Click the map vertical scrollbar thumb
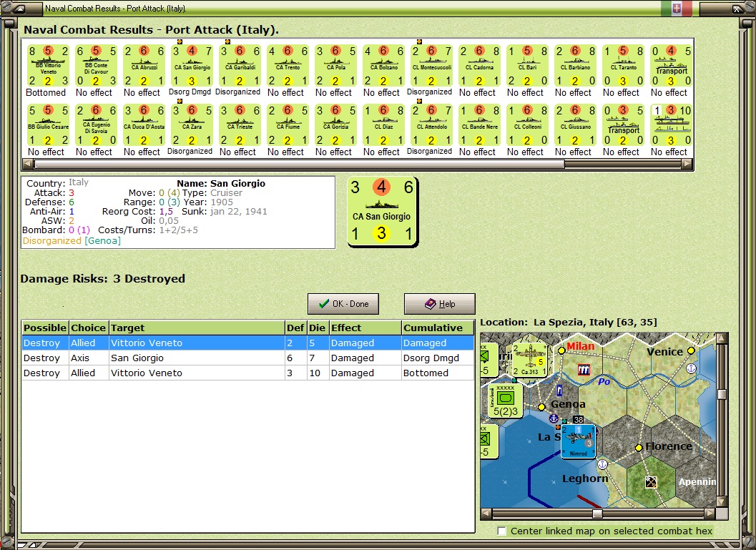 (722, 394)
